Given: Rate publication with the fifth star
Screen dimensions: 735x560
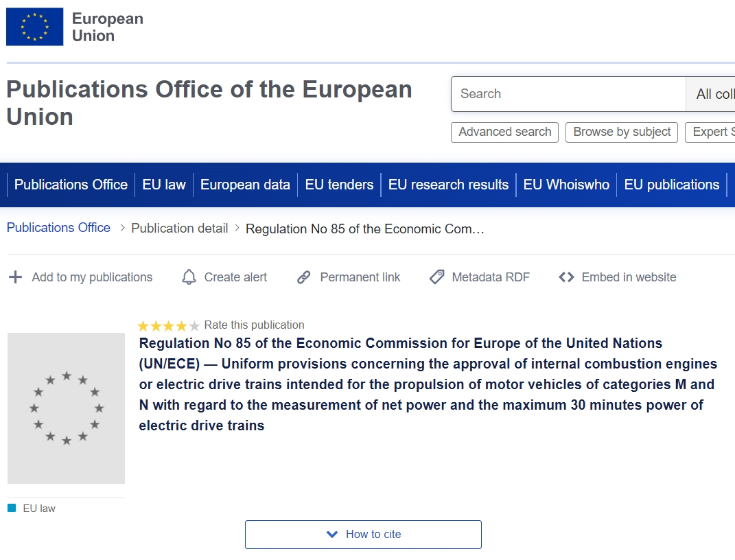Looking at the screenshot, I should (x=194, y=326).
